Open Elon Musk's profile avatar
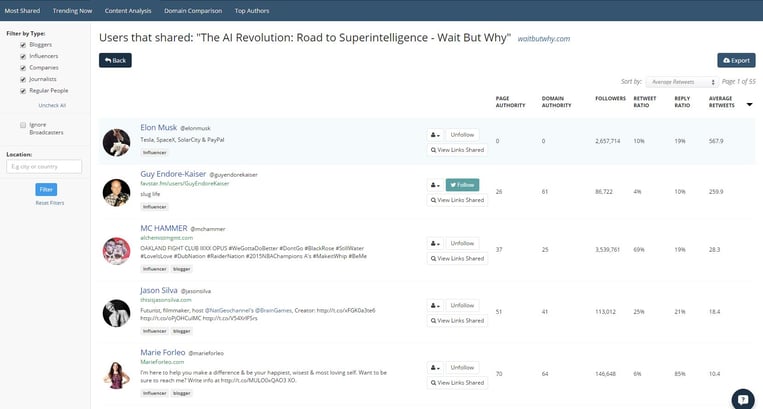The height and width of the screenshot is (409, 763). 117,142
